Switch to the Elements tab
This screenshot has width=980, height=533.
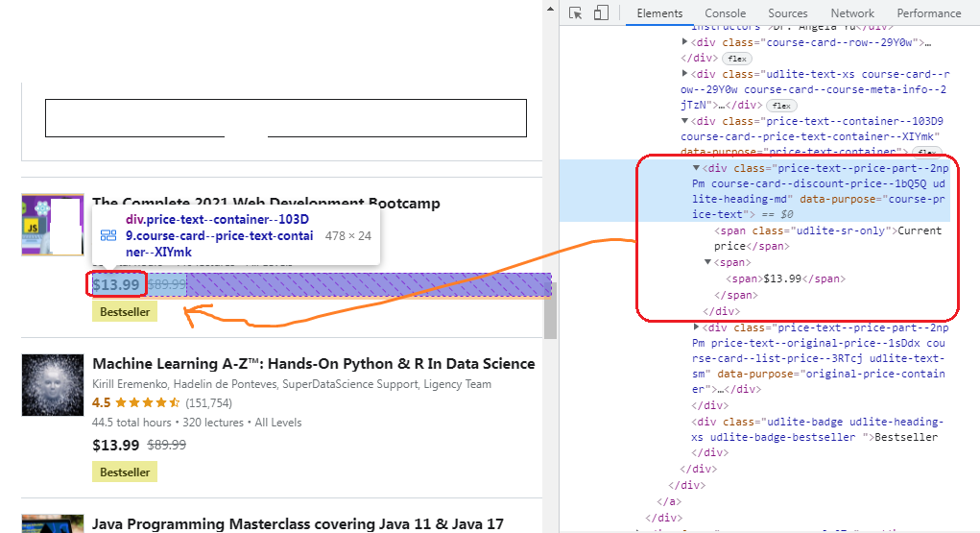tap(659, 13)
